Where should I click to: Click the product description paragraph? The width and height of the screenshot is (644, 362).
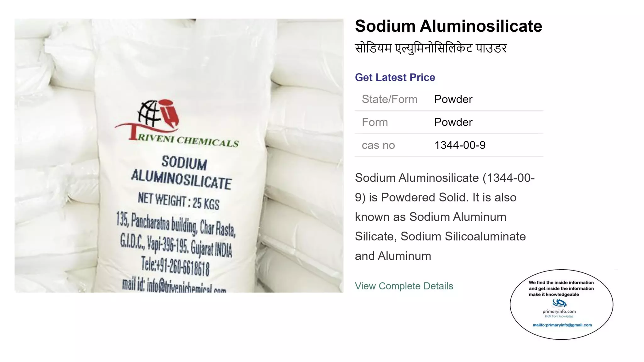click(445, 217)
